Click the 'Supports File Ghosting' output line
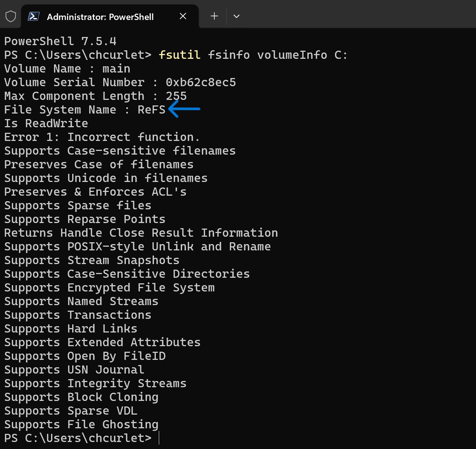This screenshot has height=449, width=476. coord(81,425)
